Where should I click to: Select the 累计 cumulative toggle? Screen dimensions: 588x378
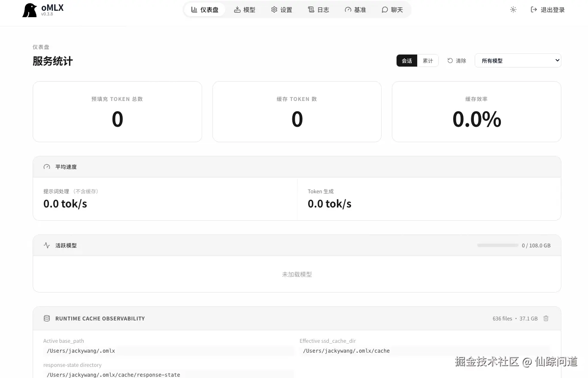click(428, 61)
